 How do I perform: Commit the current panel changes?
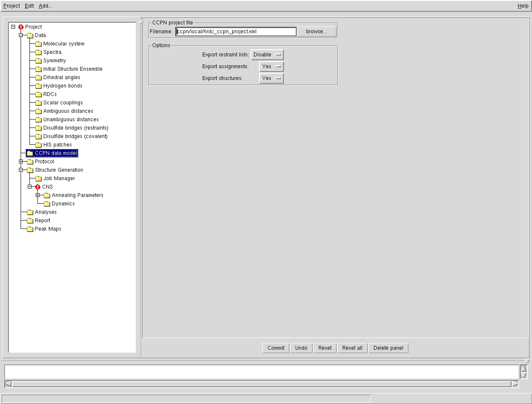tap(275, 348)
